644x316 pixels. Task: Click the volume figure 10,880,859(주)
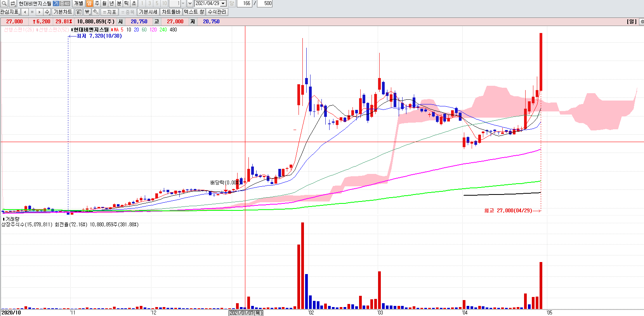(95, 22)
